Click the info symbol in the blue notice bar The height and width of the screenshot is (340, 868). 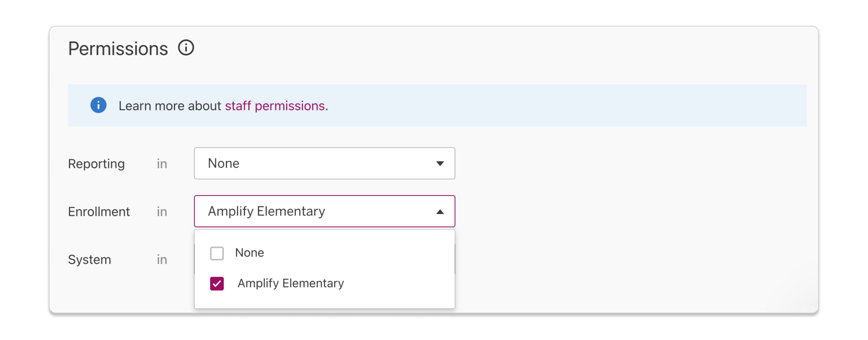tap(99, 106)
